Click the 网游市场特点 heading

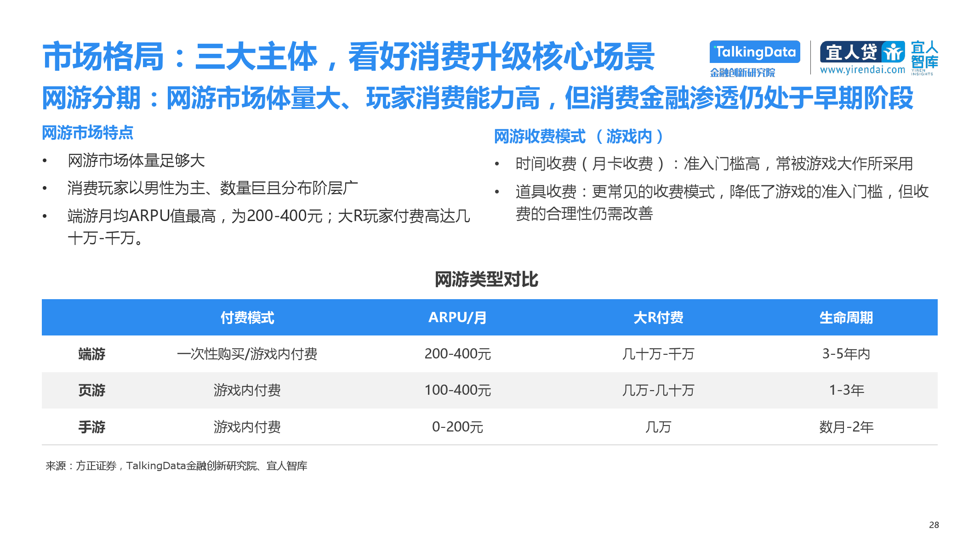point(87,133)
